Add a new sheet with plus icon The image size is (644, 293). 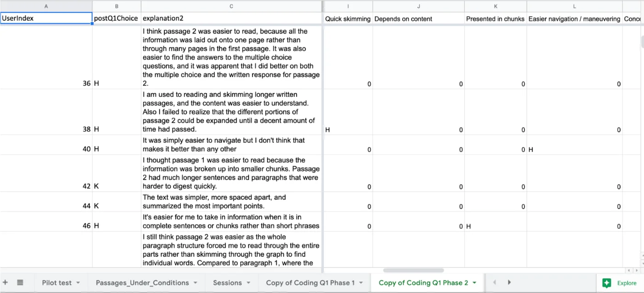click(6, 282)
